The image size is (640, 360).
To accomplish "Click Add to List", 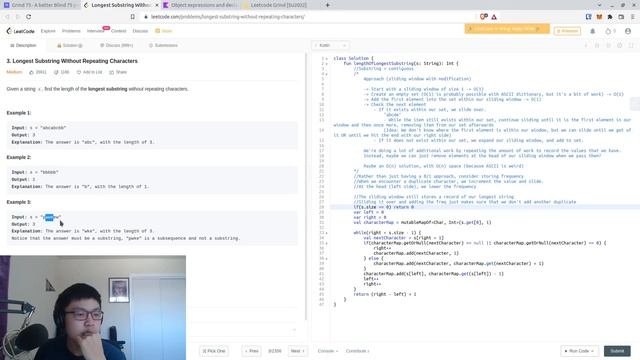I will click(90, 72).
